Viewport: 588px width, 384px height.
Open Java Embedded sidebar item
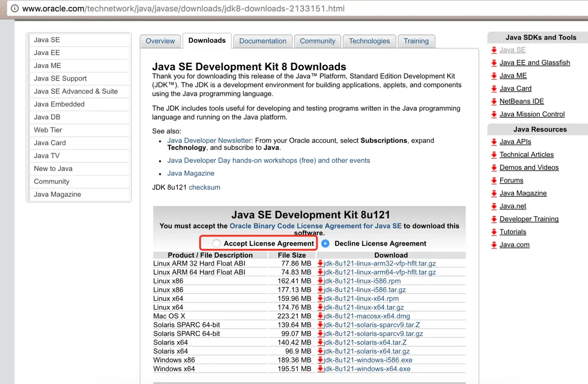(x=79, y=104)
